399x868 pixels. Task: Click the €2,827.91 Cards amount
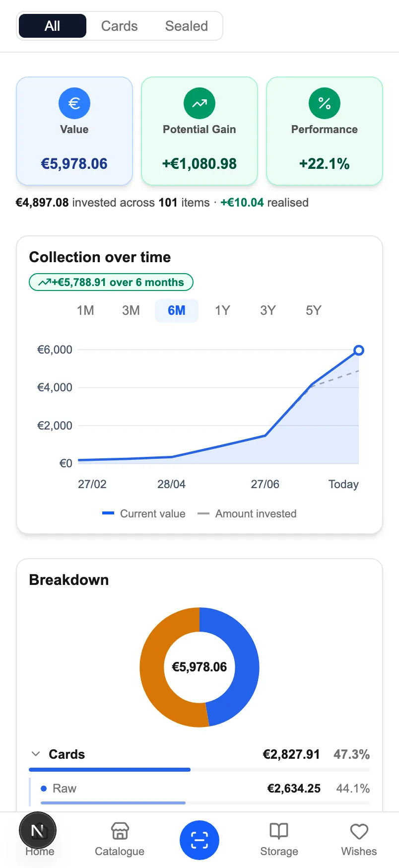click(291, 754)
